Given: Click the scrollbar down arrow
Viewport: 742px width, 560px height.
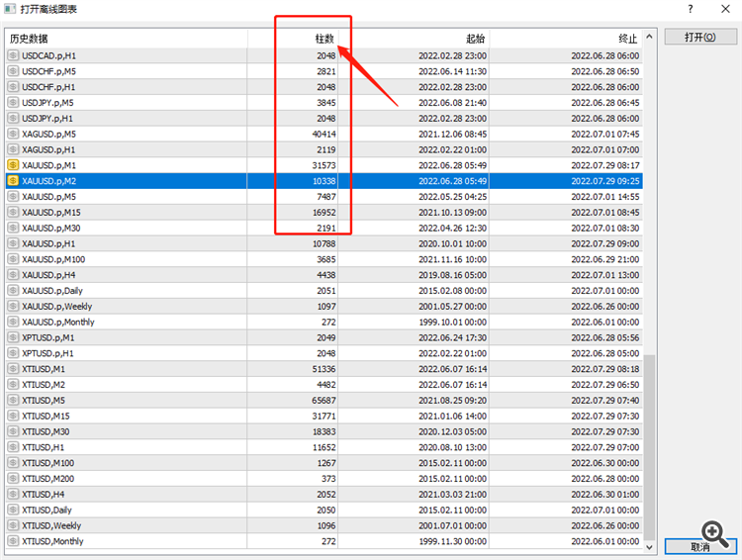Looking at the screenshot, I should pos(649,547).
